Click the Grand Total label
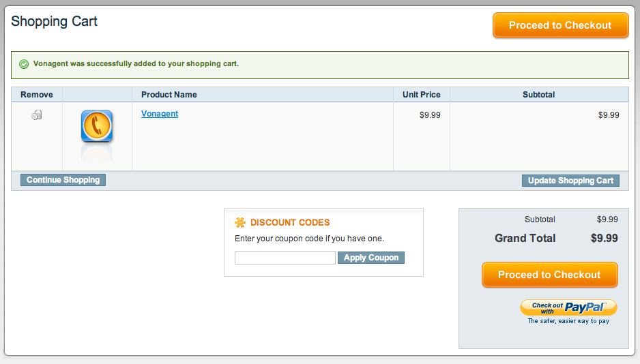 [525, 238]
